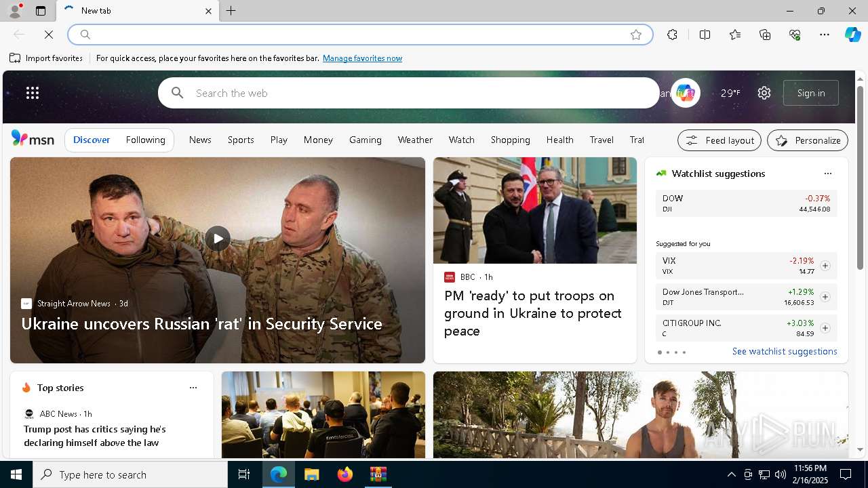Open Top stories more options menu
This screenshot has width=868, height=488.
point(193,388)
